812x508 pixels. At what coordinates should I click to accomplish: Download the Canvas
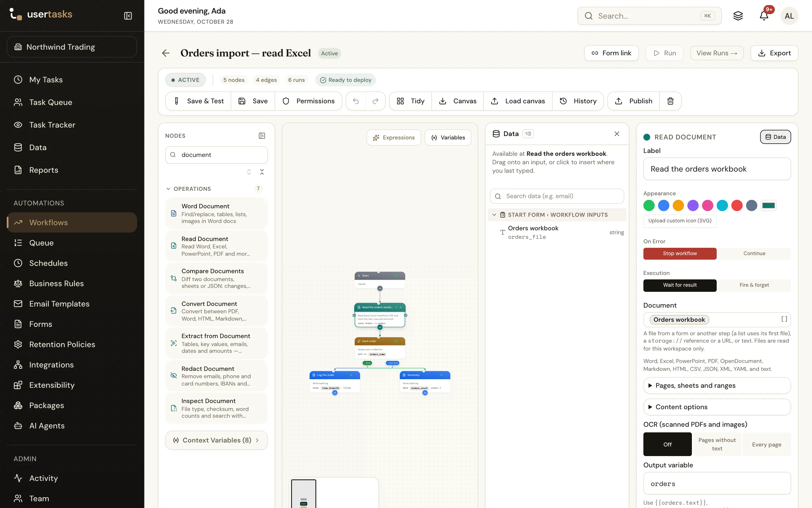coord(458,101)
